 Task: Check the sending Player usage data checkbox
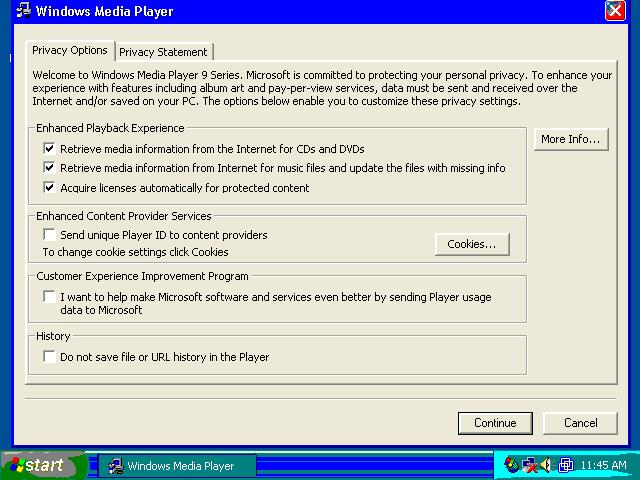coord(49,296)
